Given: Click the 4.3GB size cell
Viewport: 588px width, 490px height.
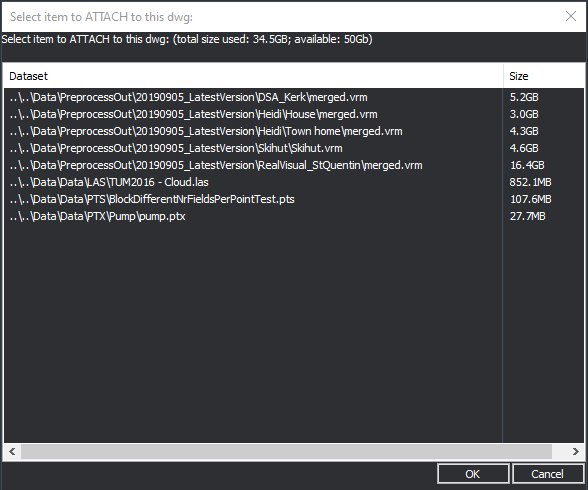Looking at the screenshot, I should pyautogui.click(x=524, y=131).
